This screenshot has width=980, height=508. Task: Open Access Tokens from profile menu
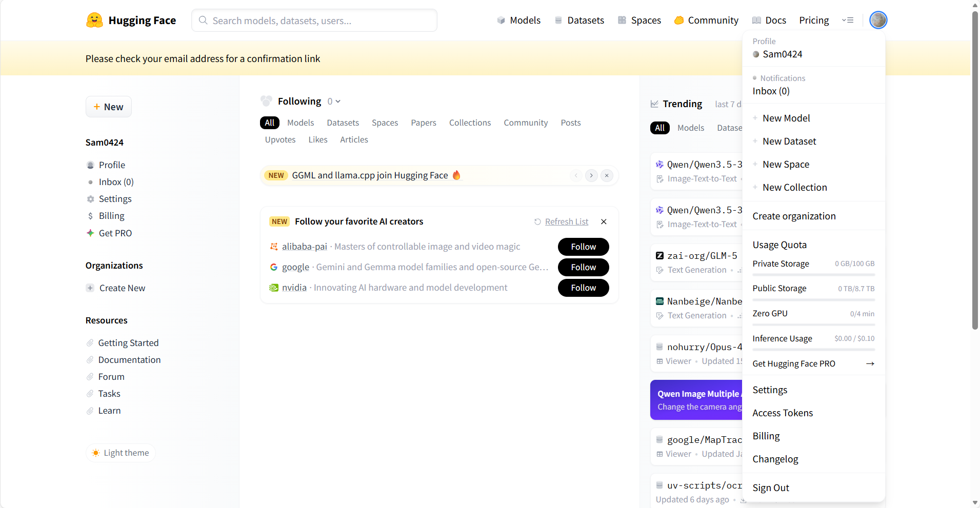[x=814, y=413]
